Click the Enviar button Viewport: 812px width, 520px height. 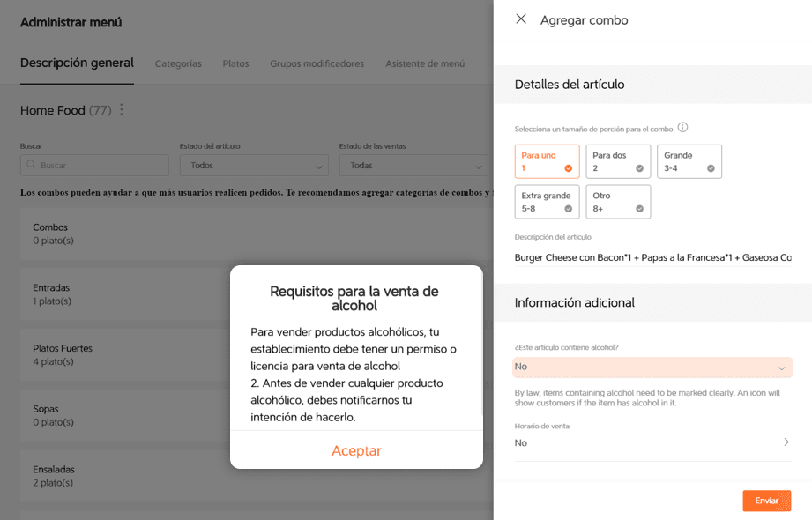point(766,501)
